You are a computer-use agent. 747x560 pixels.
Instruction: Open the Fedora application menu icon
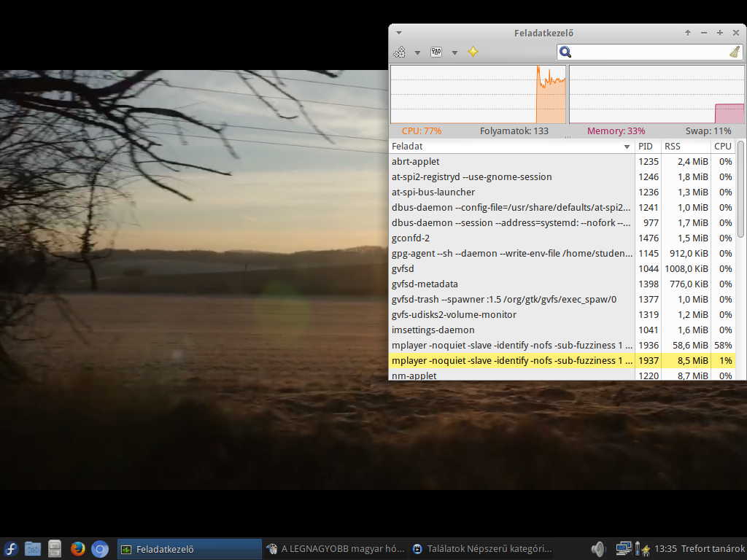[x=10, y=549]
